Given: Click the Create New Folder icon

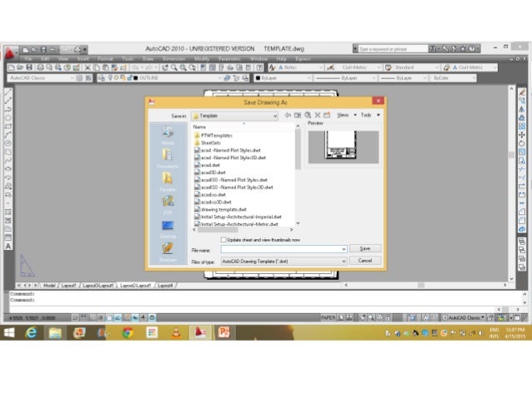Looking at the screenshot, I should click(327, 115).
